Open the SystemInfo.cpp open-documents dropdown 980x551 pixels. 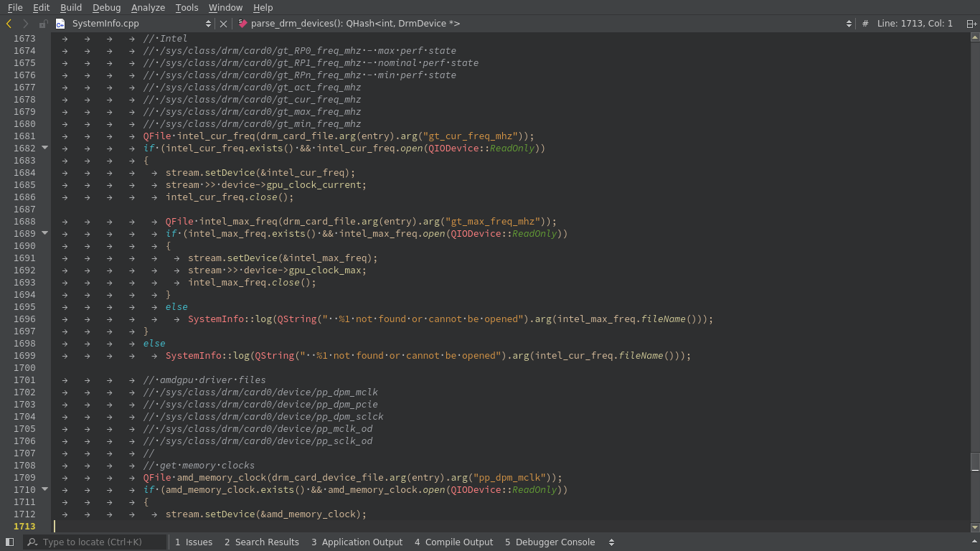point(208,24)
